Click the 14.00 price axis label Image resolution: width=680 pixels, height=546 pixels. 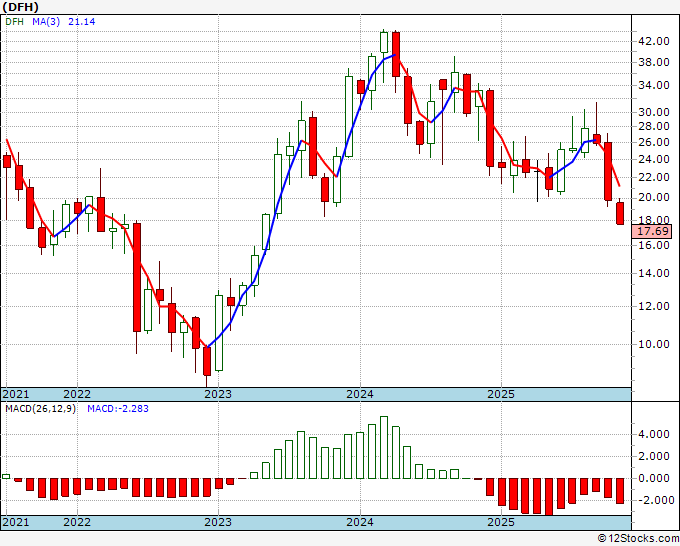(x=654, y=273)
